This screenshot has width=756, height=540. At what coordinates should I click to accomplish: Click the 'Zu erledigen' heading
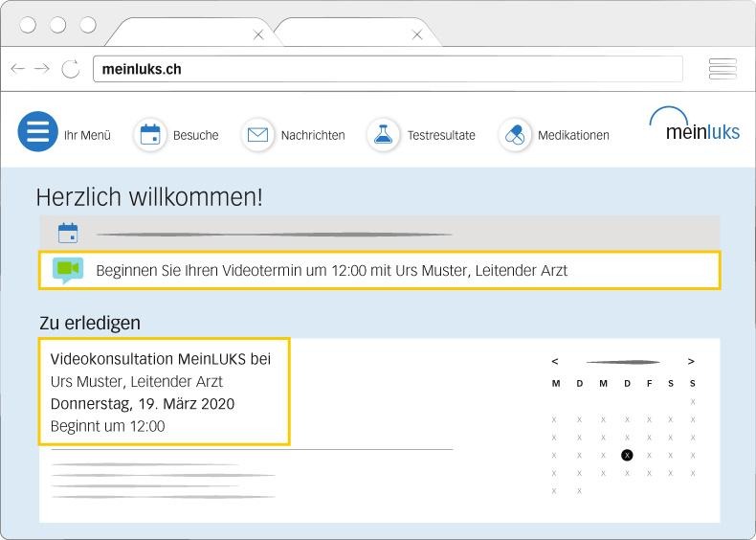[90, 323]
